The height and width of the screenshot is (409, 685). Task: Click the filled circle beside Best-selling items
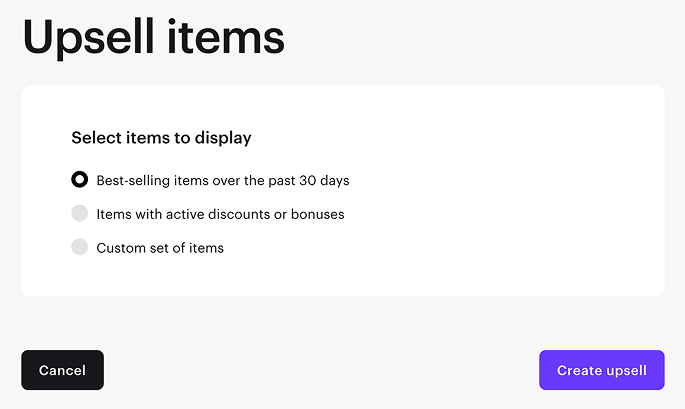pyautogui.click(x=80, y=181)
